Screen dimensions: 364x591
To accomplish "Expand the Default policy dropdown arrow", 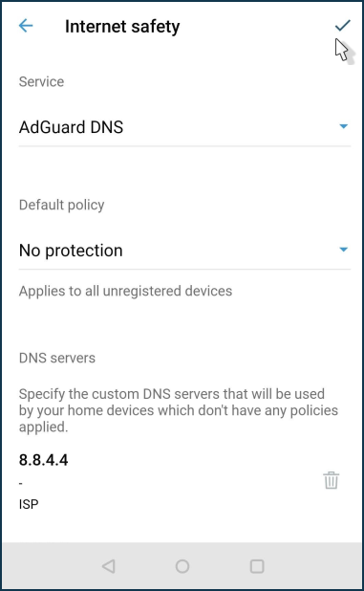I will (x=343, y=250).
